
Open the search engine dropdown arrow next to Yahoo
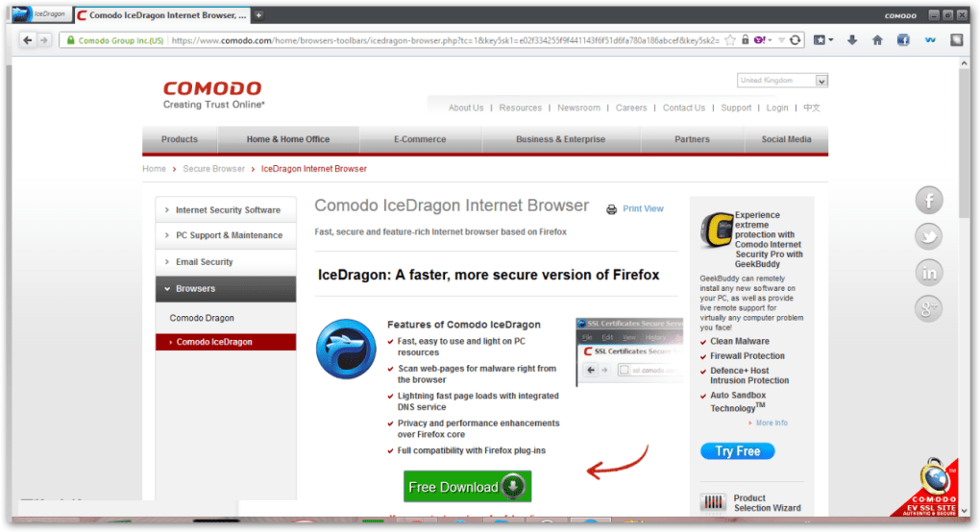(x=770, y=40)
